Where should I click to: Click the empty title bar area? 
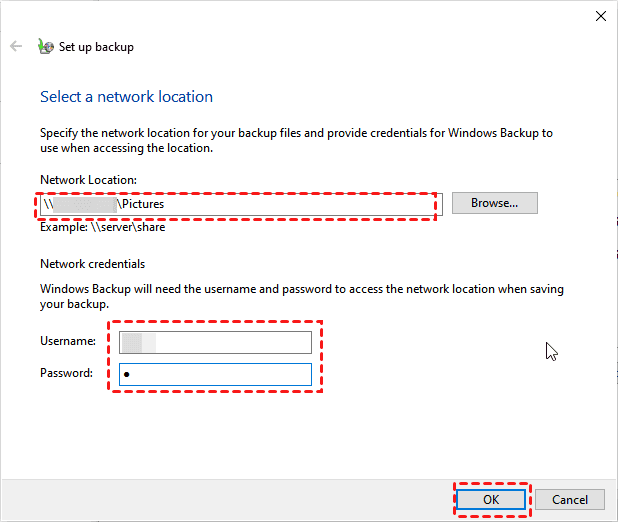pyautogui.click(x=300, y=16)
